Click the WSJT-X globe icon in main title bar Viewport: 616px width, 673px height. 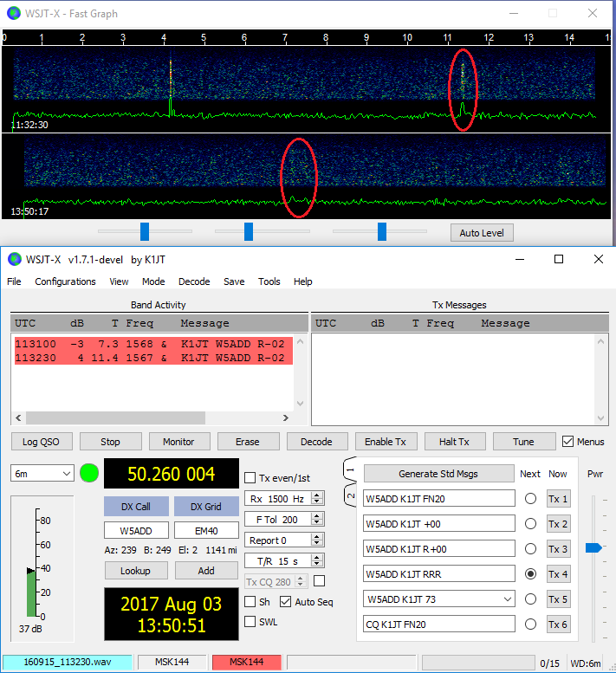tap(14, 259)
